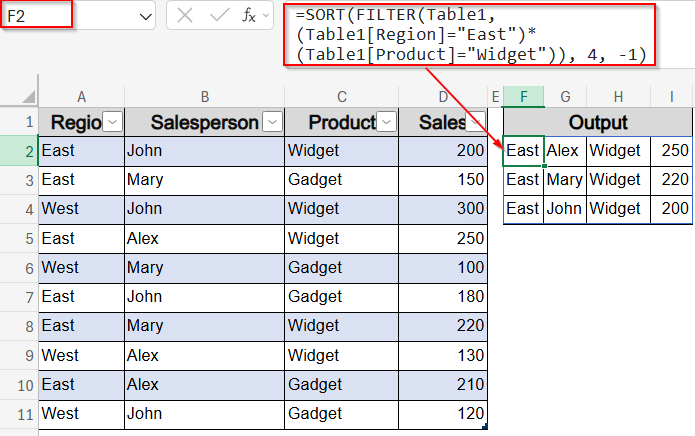Image resolution: width=695 pixels, height=436 pixels.
Task: Click inside the formula bar SORT formula
Action: [469, 35]
